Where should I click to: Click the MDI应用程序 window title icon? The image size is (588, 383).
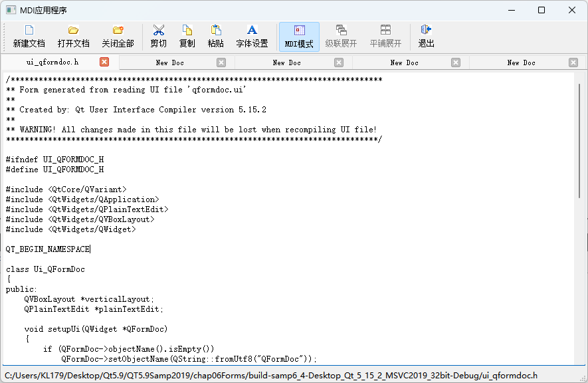point(11,10)
